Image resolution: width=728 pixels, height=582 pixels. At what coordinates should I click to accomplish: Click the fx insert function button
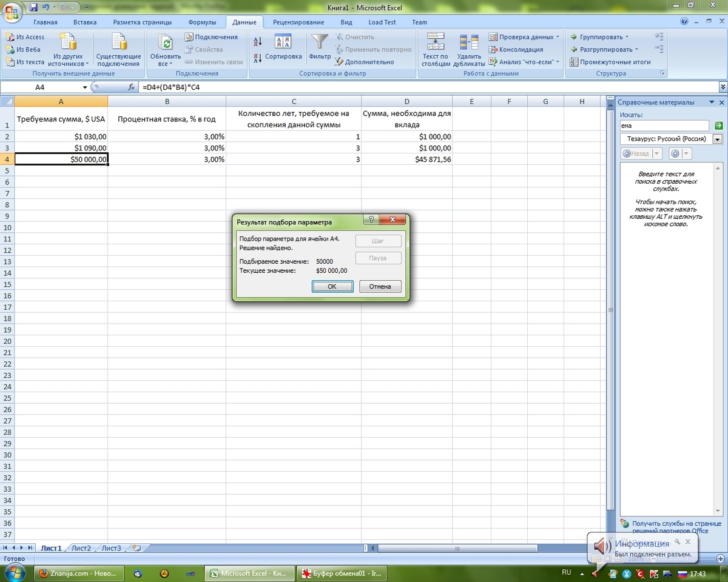[132, 87]
